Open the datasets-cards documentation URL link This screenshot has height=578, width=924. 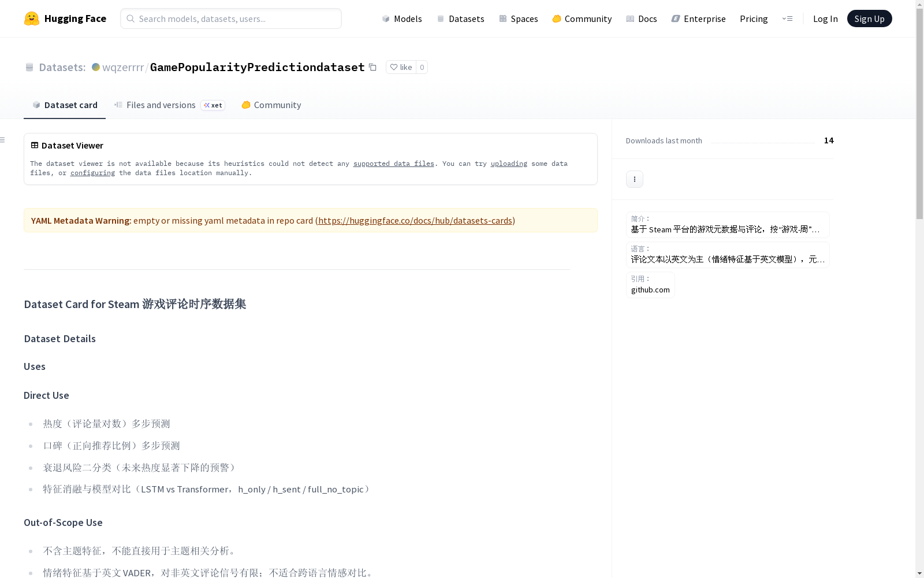pyautogui.click(x=415, y=220)
